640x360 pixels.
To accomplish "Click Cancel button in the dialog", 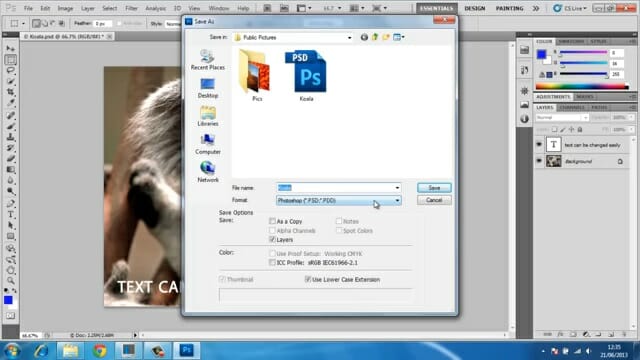I will (434, 200).
